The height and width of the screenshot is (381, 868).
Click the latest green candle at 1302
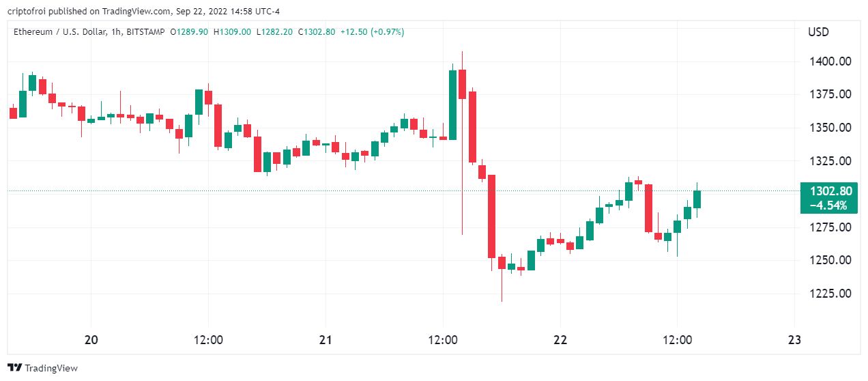click(697, 198)
